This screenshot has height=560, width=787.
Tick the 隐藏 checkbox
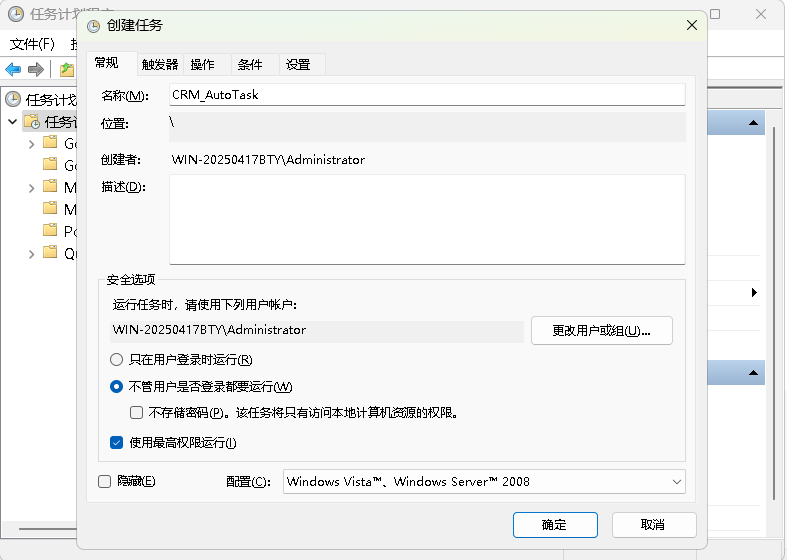click(x=105, y=481)
